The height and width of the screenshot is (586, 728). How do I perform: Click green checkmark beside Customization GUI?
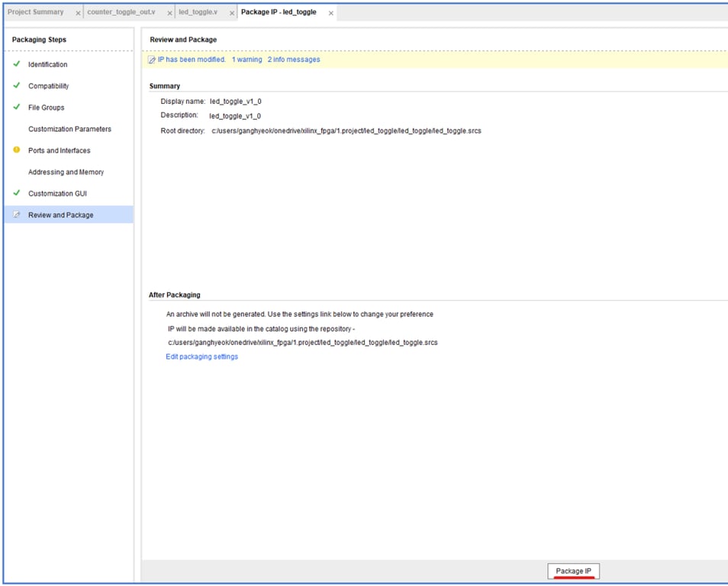[x=17, y=192]
